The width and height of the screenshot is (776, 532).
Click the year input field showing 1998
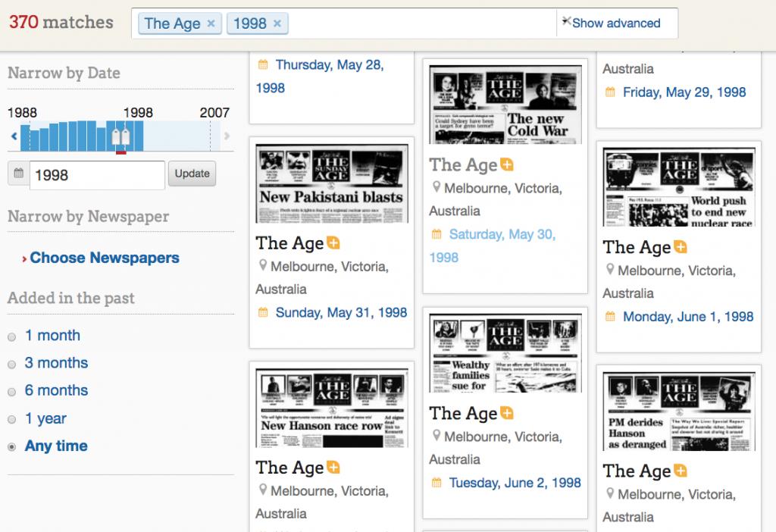[x=96, y=175]
